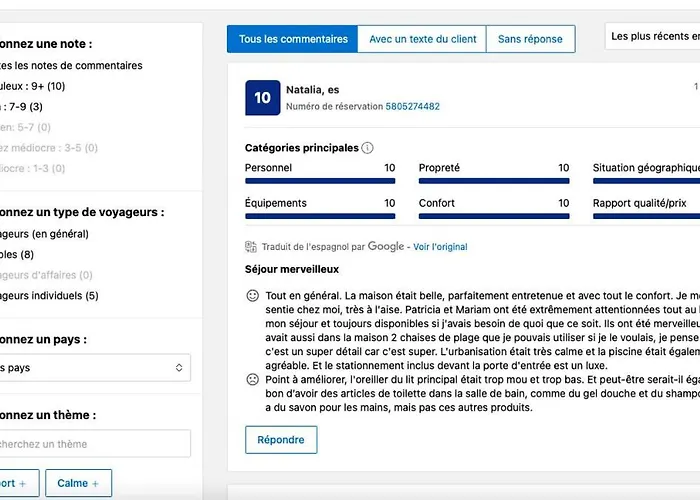The image size is (700, 500).
Task: Click the translate icon before 'Traduit de l'espagnol'
Action: click(x=251, y=247)
